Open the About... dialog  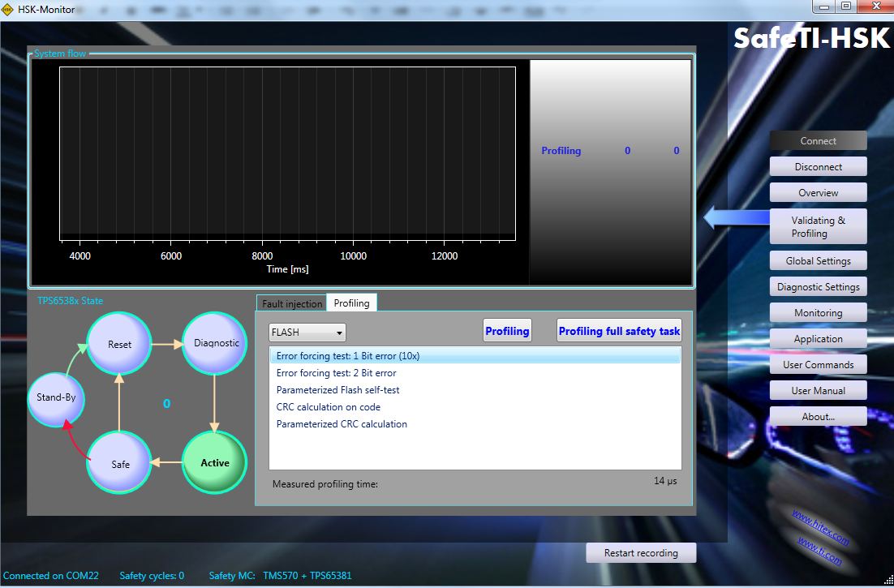coord(819,417)
